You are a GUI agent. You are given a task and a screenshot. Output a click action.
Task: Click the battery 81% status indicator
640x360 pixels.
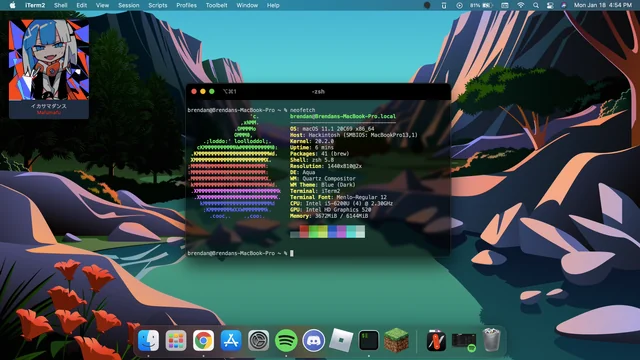pyautogui.click(x=482, y=5)
